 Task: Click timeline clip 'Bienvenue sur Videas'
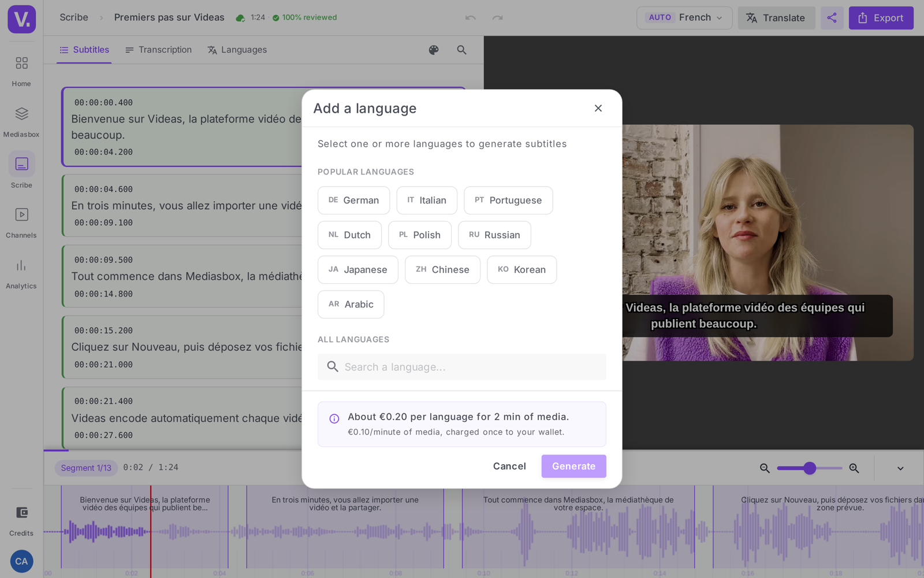pyautogui.click(x=144, y=526)
